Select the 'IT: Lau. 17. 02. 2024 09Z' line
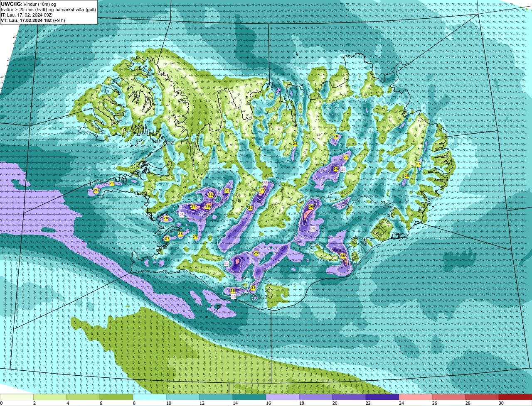Viewport: 532px width, 406px height. pos(26,15)
